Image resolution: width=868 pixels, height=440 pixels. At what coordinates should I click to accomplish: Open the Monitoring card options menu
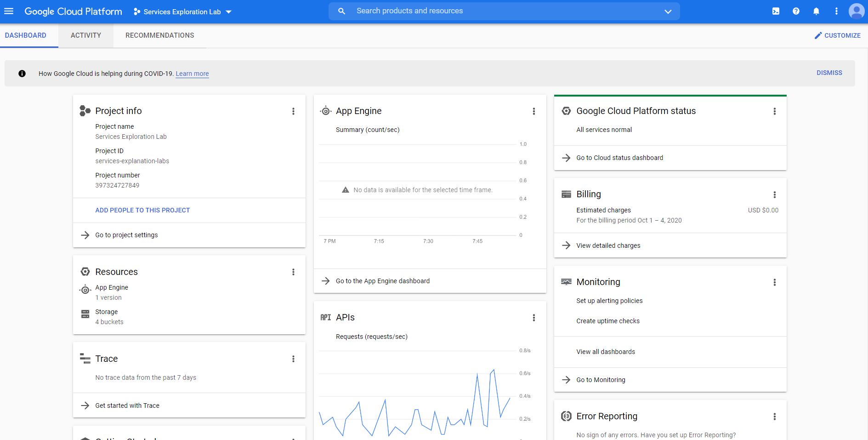click(774, 282)
